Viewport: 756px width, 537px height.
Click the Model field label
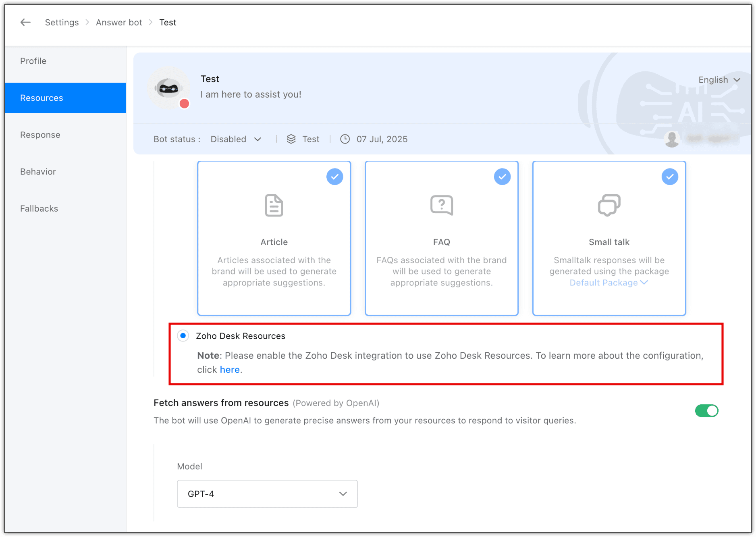pyautogui.click(x=189, y=466)
